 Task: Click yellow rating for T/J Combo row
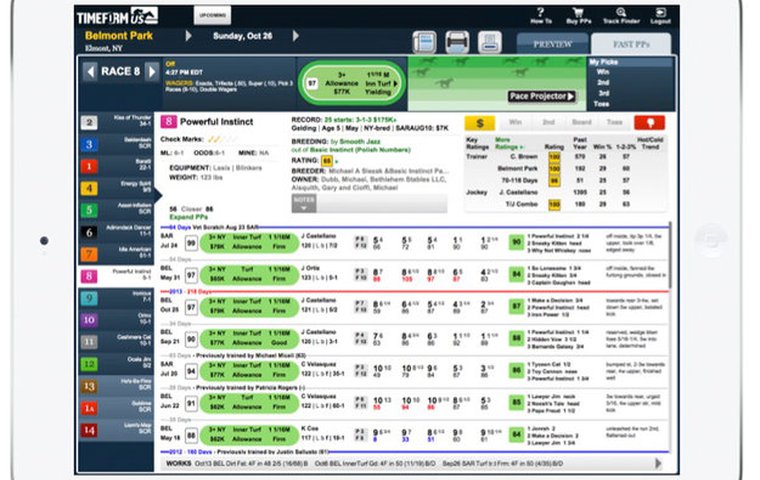(x=554, y=205)
